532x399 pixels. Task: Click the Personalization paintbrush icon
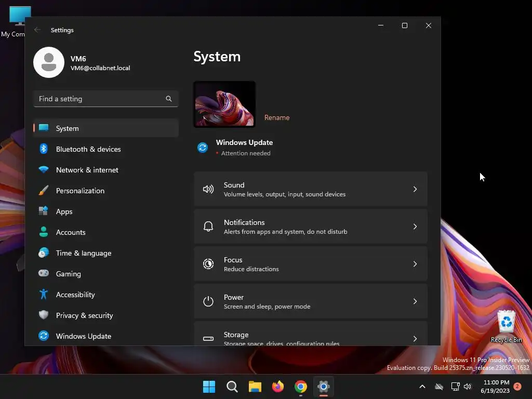[44, 190]
